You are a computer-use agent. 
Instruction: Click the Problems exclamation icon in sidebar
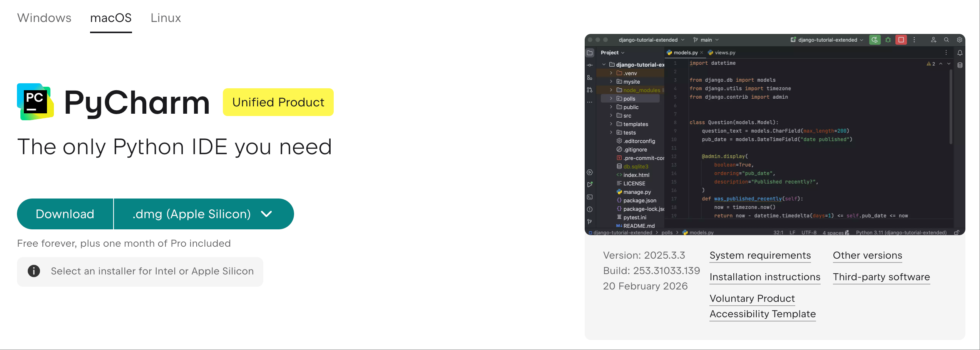coord(590,209)
